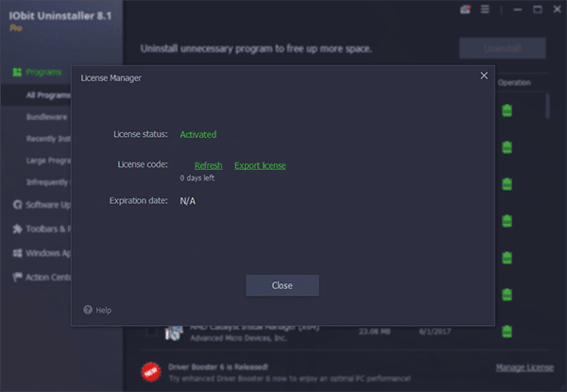This screenshot has height=392, width=567.
Task: Close the License Manager dialog via X
Action: point(484,76)
